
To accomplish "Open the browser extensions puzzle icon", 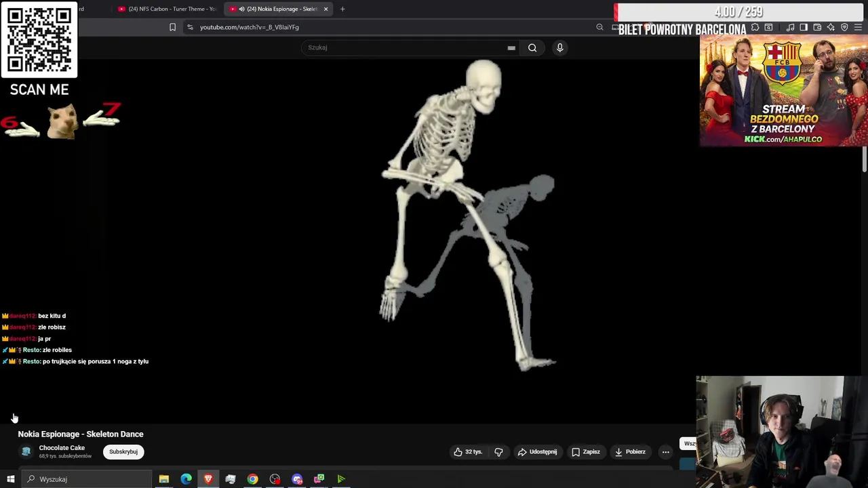I will (x=755, y=27).
